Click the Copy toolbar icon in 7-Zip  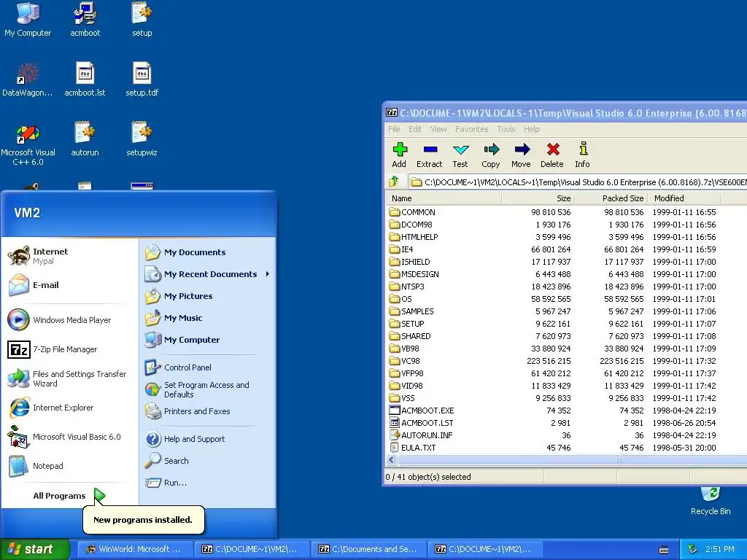click(491, 155)
